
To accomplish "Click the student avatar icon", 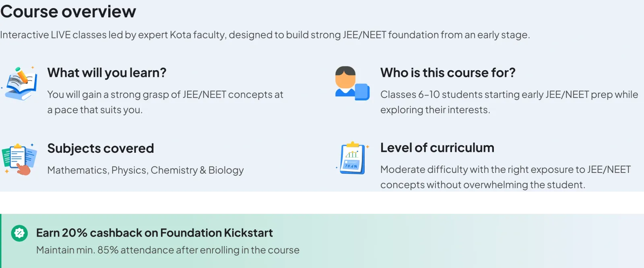I will tap(352, 83).
